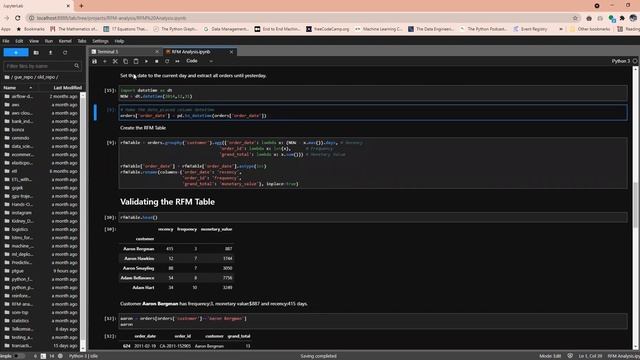This screenshot has width=640, height=360.
Task: Cut the selected cell with scissors icon
Action: (x=115, y=61)
